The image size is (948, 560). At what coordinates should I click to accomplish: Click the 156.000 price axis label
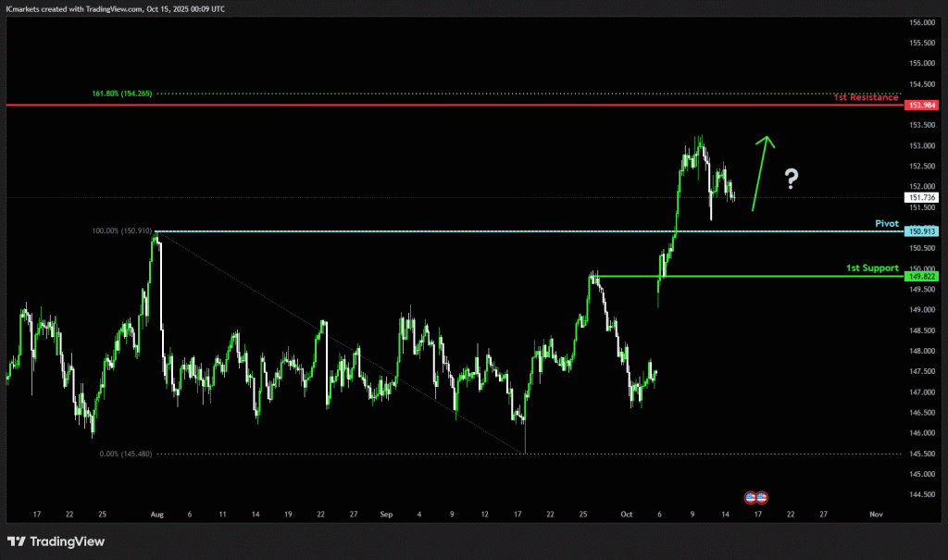(923, 22)
